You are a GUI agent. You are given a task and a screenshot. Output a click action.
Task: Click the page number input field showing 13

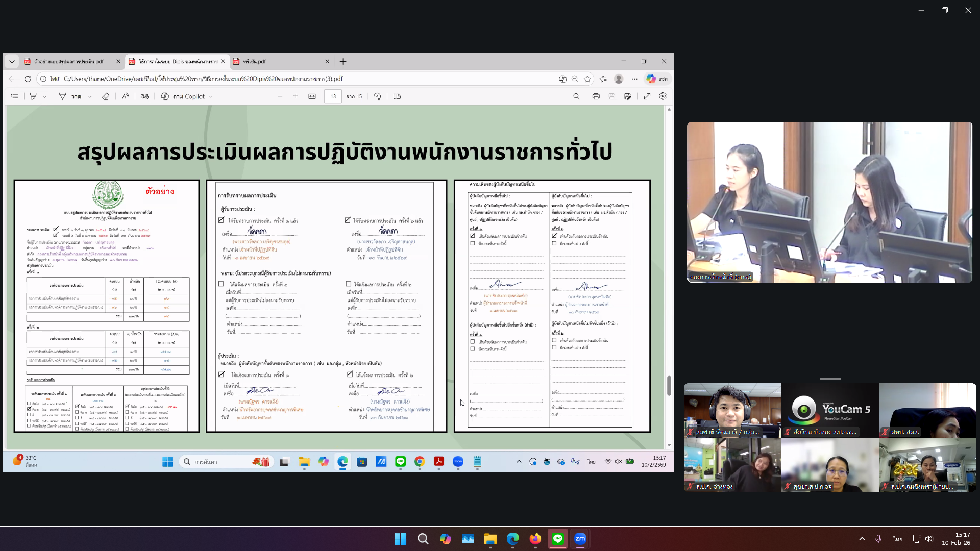tap(333, 96)
